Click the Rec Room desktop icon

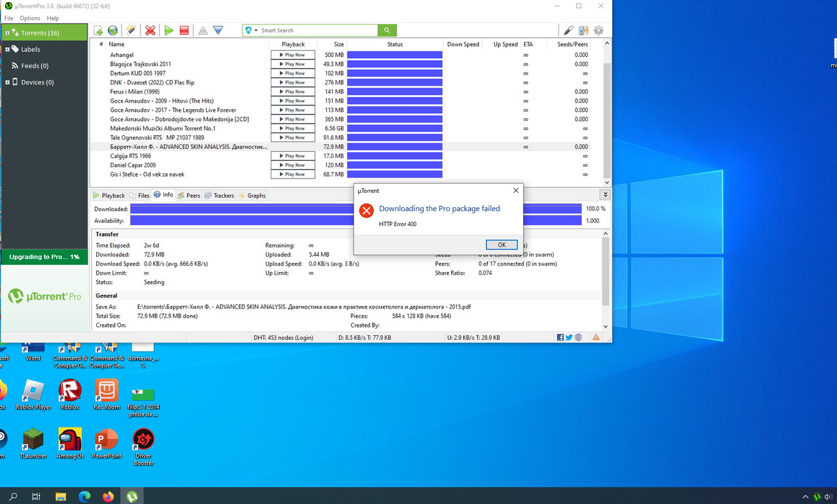click(x=107, y=395)
